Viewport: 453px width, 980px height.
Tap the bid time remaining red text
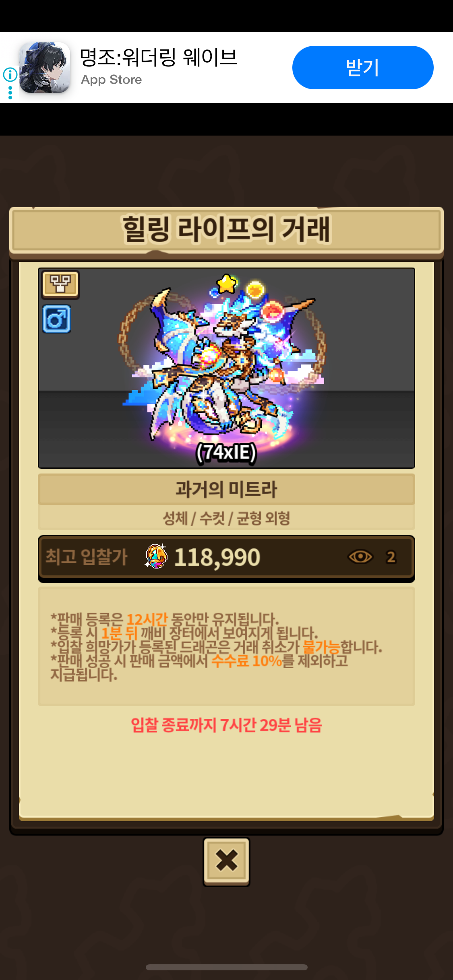(226, 725)
